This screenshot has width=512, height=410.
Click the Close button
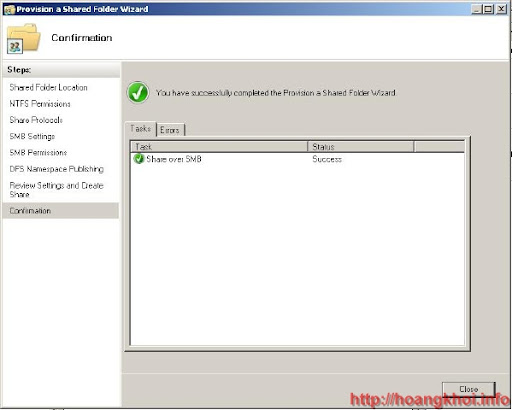[x=468, y=389]
